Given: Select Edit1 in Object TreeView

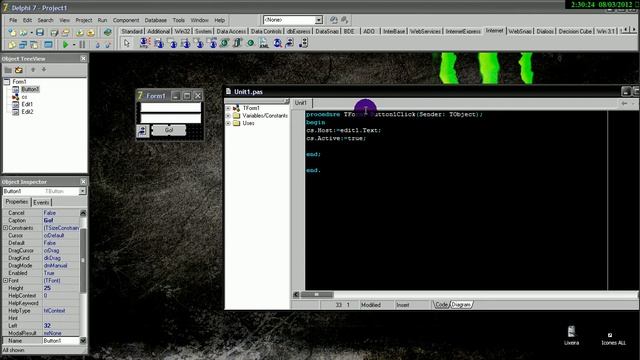Looking at the screenshot, I should [27, 104].
